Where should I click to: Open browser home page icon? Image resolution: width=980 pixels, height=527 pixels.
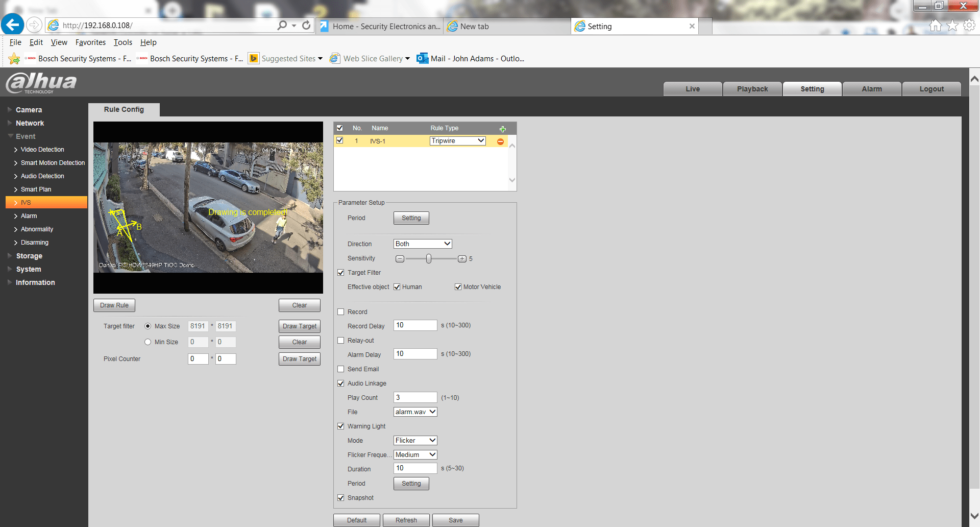pyautogui.click(x=935, y=26)
